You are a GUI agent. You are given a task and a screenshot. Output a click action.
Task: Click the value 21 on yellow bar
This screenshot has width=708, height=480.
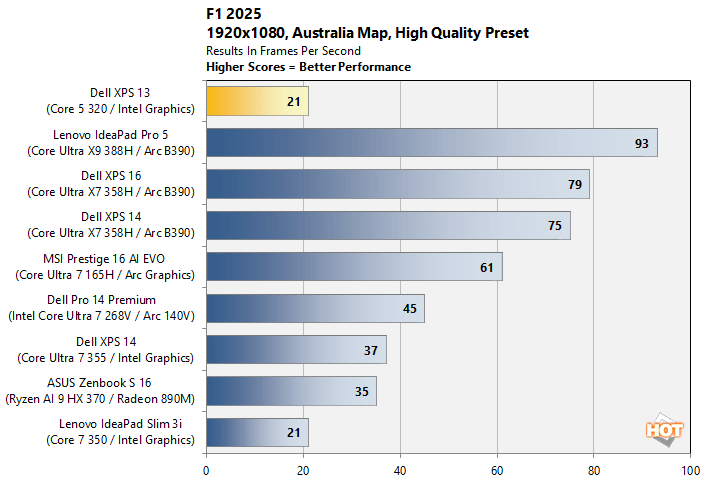(293, 102)
